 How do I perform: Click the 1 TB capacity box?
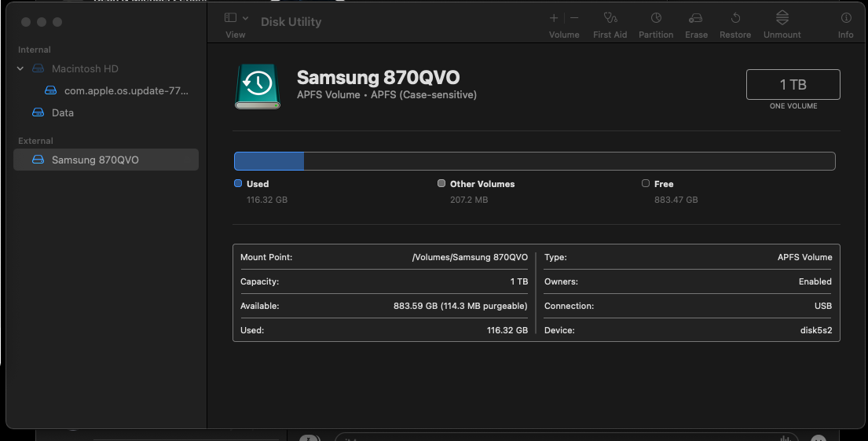pos(793,85)
